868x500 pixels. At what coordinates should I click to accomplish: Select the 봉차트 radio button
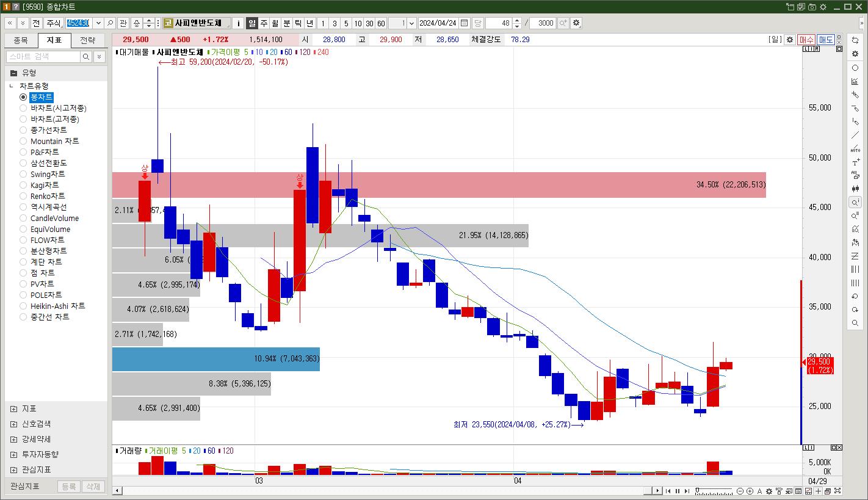click(x=23, y=97)
